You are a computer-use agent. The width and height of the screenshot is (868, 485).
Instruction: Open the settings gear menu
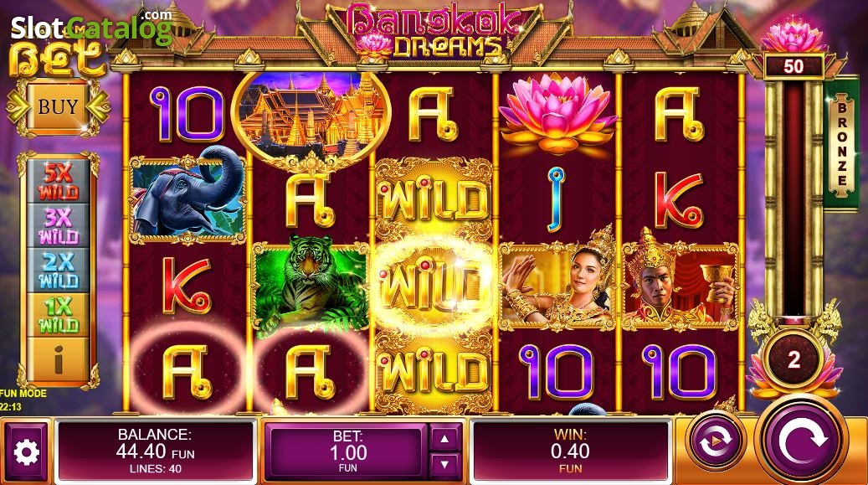tap(26, 451)
